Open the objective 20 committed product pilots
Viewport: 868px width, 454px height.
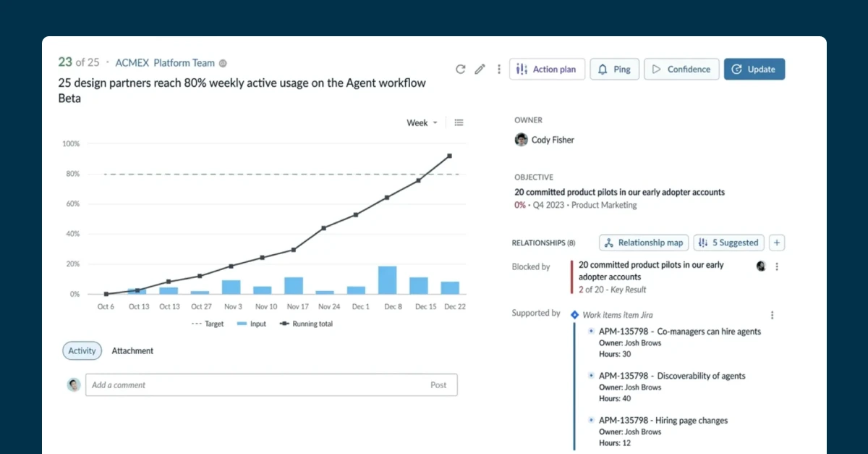pyautogui.click(x=620, y=193)
